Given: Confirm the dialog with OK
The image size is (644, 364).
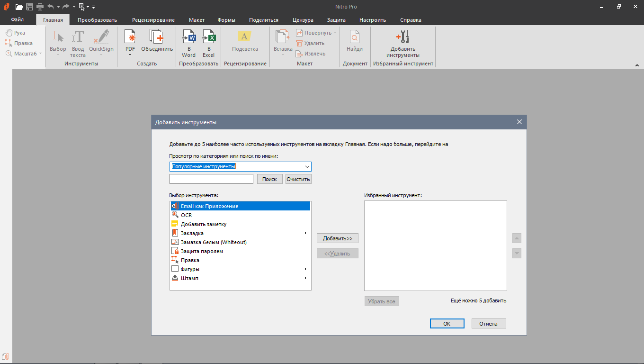Looking at the screenshot, I should [447, 324].
